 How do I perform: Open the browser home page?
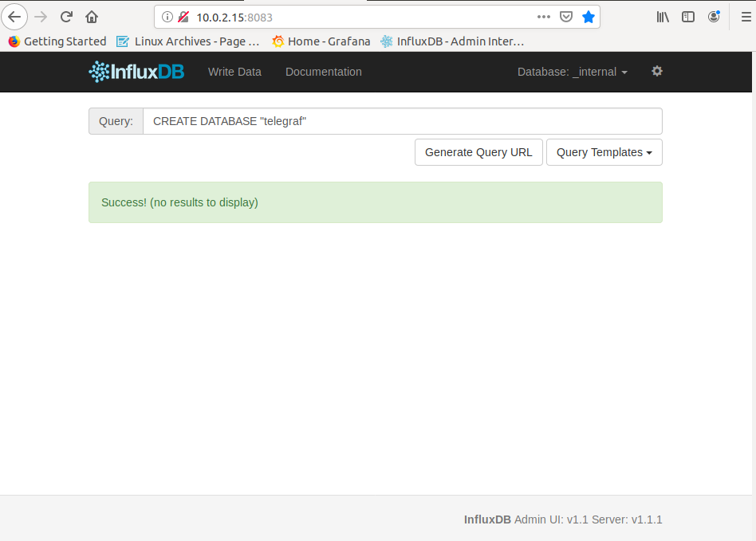tap(92, 17)
